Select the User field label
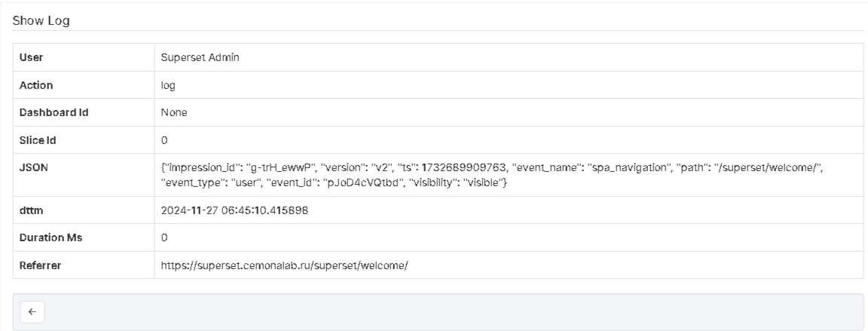 pos(30,58)
